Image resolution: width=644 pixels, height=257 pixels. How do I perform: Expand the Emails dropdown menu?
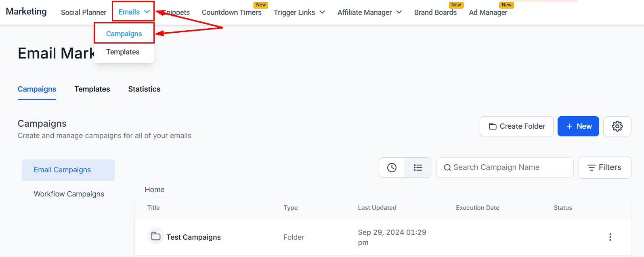tap(134, 12)
